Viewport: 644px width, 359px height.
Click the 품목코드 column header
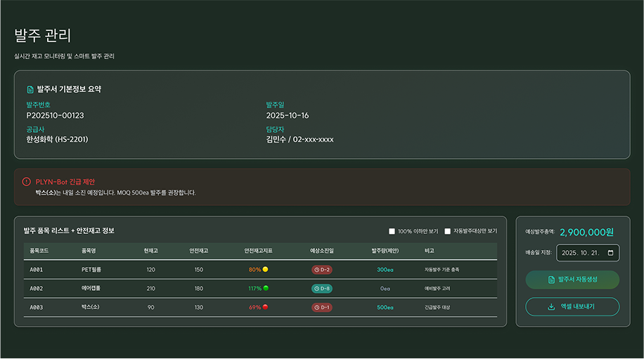point(39,251)
